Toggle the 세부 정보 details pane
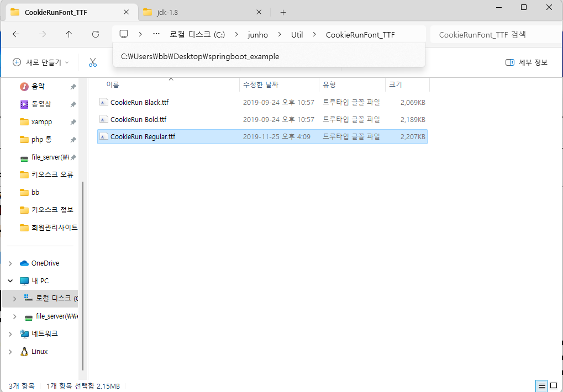 [527, 62]
